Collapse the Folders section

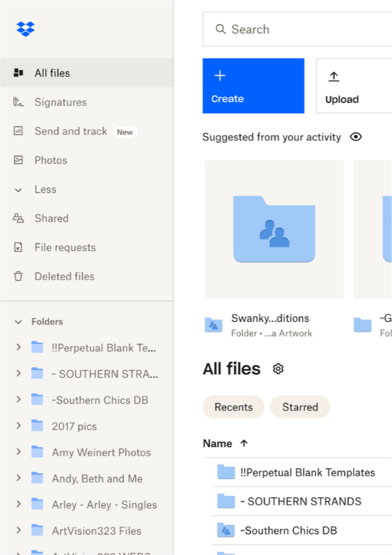pos(18,322)
